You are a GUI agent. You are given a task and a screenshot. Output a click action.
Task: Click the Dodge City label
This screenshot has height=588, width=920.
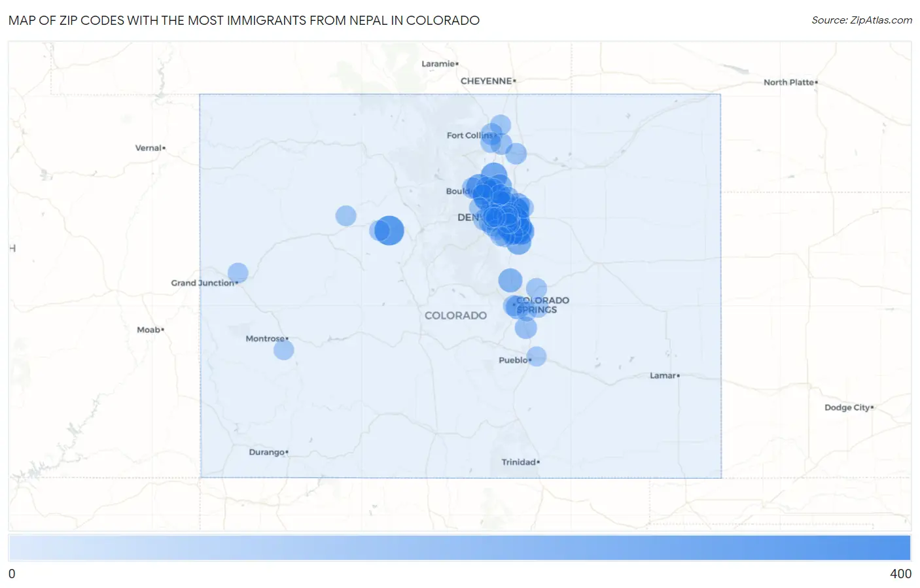point(847,407)
